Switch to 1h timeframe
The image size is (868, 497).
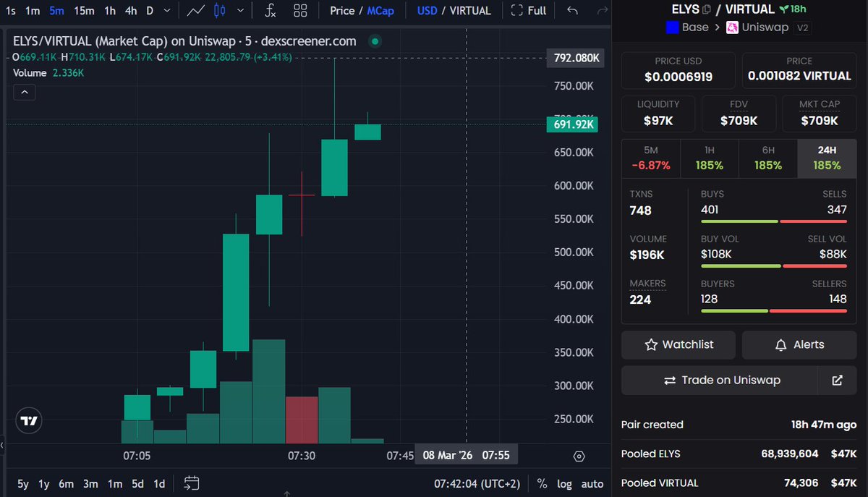point(109,11)
